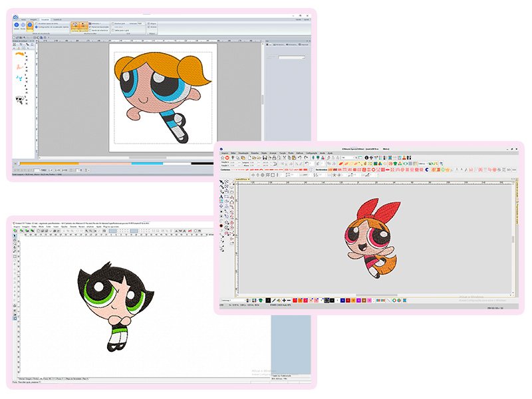Click Redo arrow in Blossom window toolbar
The image size is (532, 399).
(x=306, y=158)
